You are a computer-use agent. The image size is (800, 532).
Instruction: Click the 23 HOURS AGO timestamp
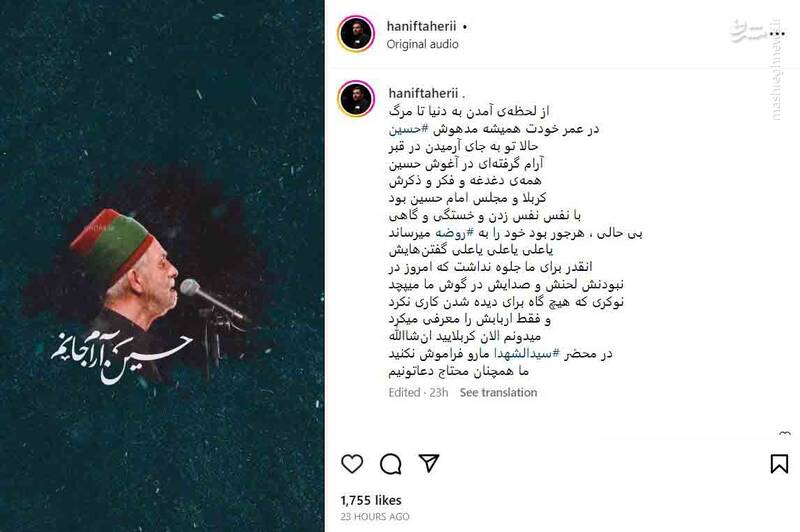tap(375, 516)
